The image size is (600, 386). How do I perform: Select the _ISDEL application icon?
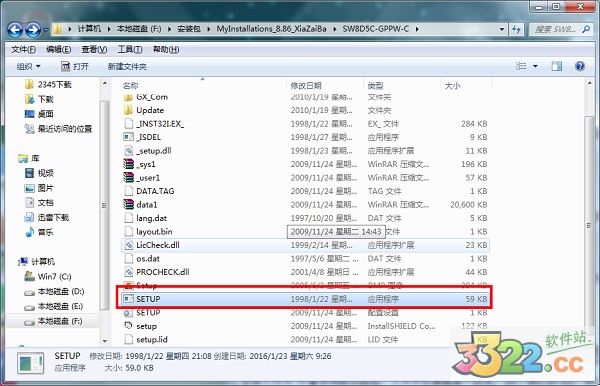pyautogui.click(x=129, y=137)
